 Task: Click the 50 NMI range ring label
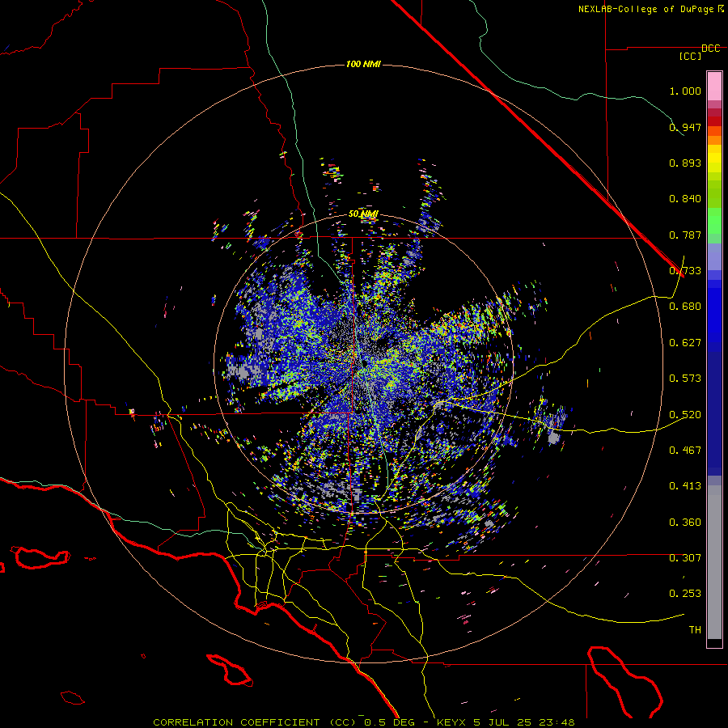pyautogui.click(x=363, y=214)
